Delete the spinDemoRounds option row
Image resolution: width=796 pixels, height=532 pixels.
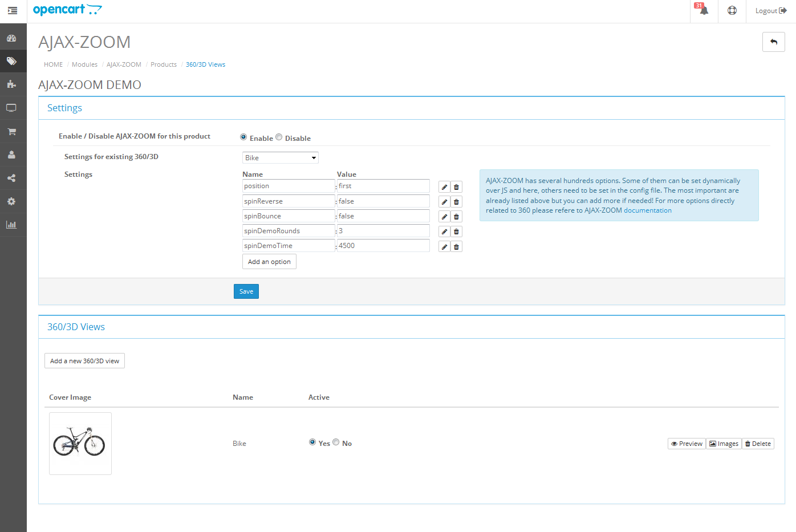[x=456, y=232]
